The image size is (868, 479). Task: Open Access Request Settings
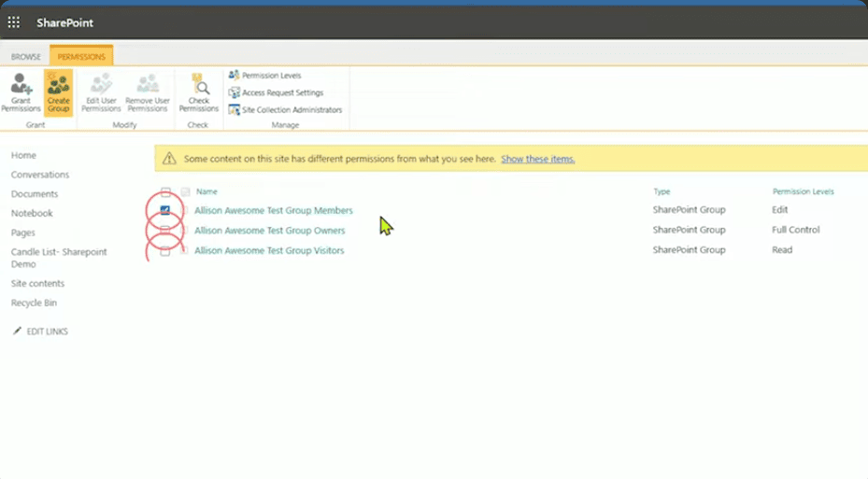(277, 92)
